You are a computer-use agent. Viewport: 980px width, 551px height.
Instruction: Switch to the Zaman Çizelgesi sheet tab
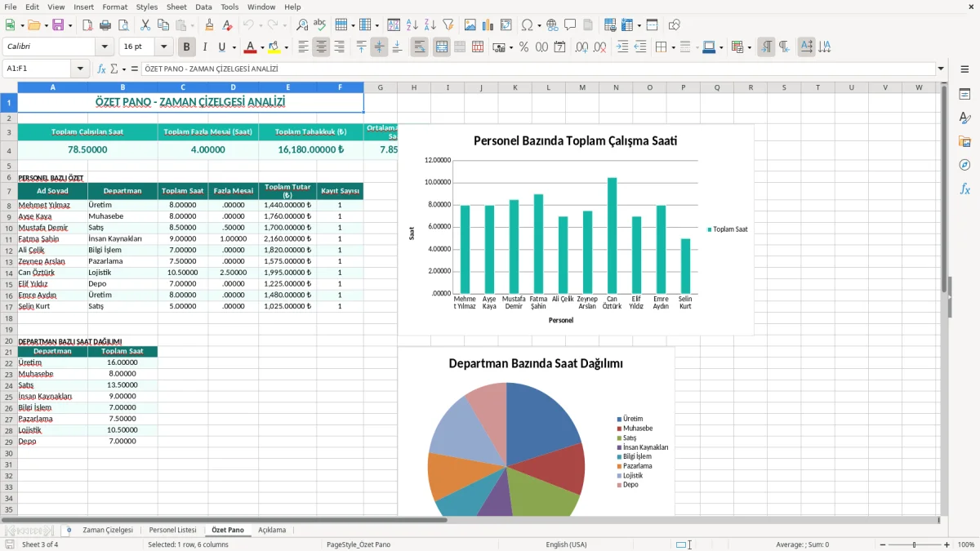click(108, 530)
